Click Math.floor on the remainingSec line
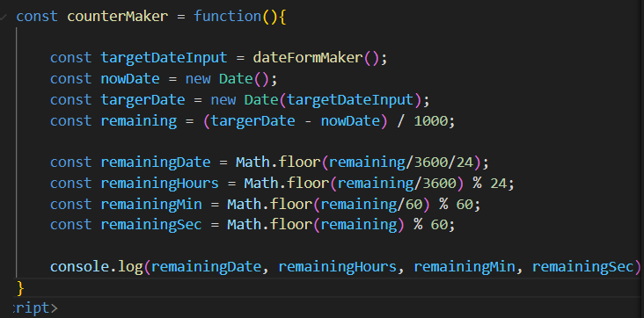644x318 pixels. point(269,225)
